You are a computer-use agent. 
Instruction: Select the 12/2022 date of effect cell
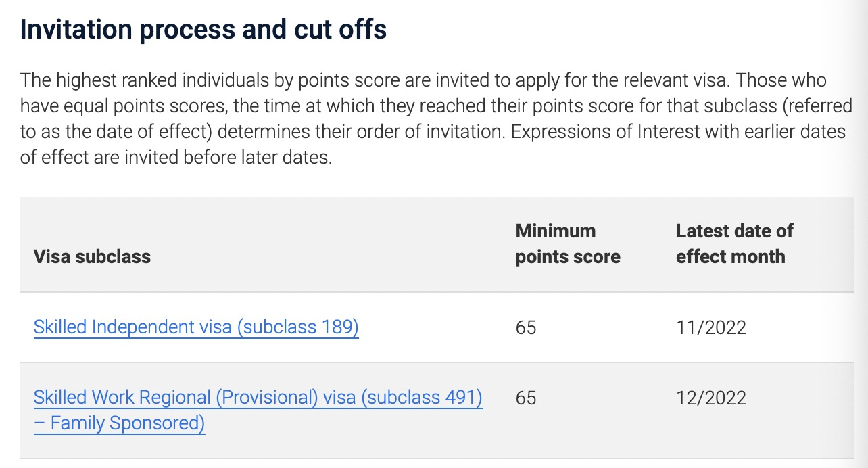(x=711, y=398)
